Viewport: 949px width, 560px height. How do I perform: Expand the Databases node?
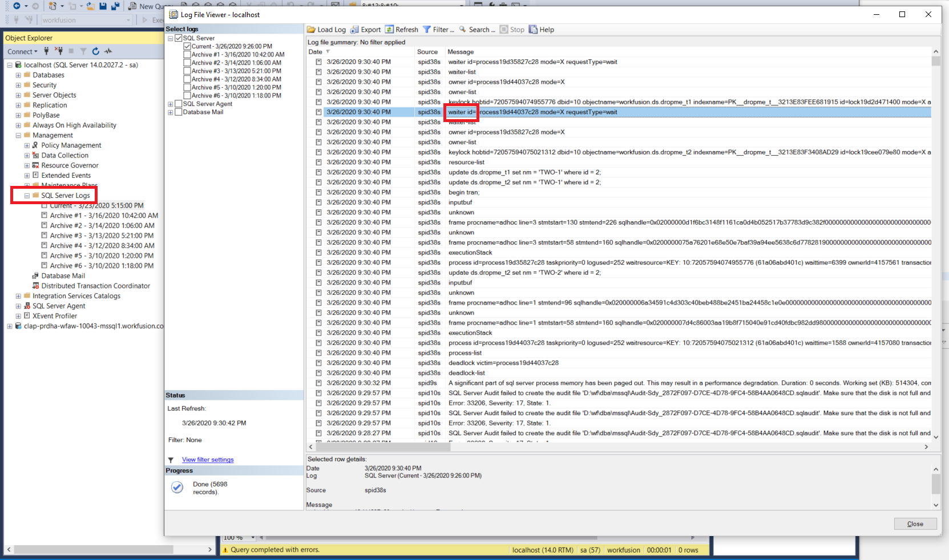click(18, 75)
